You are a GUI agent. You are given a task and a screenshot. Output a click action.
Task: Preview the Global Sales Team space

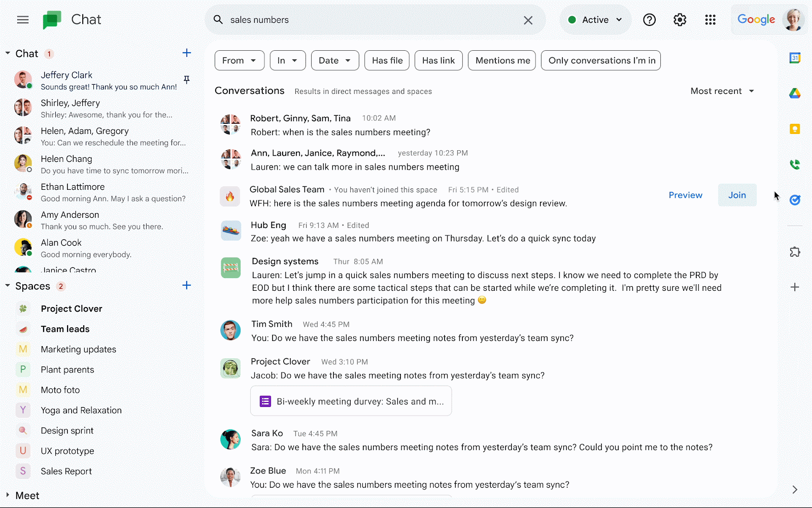(685, 195)
